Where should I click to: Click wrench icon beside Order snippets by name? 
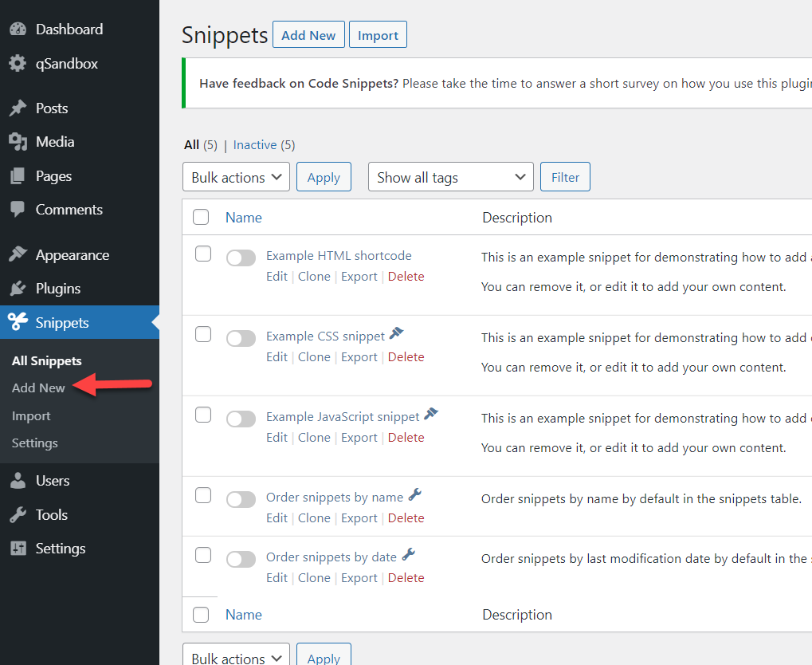[415, 495]
